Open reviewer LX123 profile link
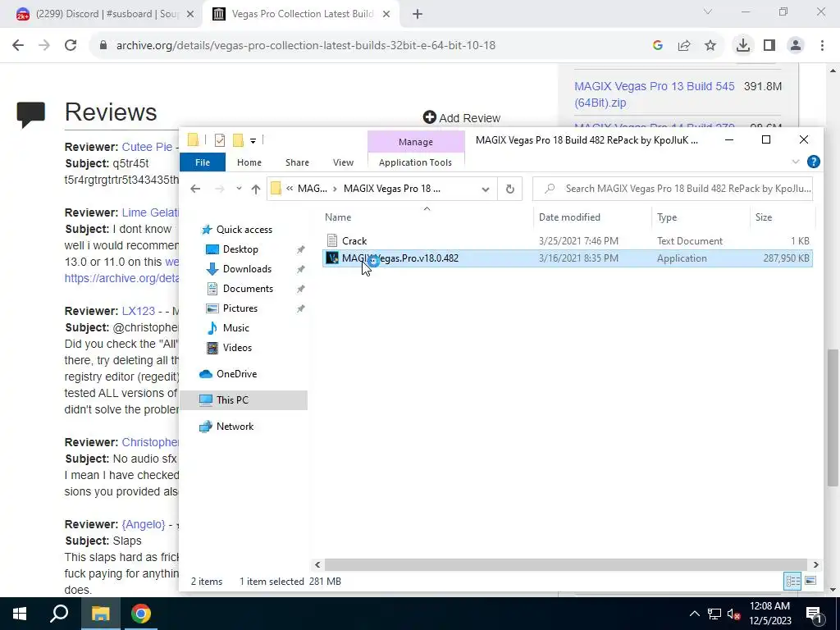The image size is (840, 630). click(x=138, y=311)
